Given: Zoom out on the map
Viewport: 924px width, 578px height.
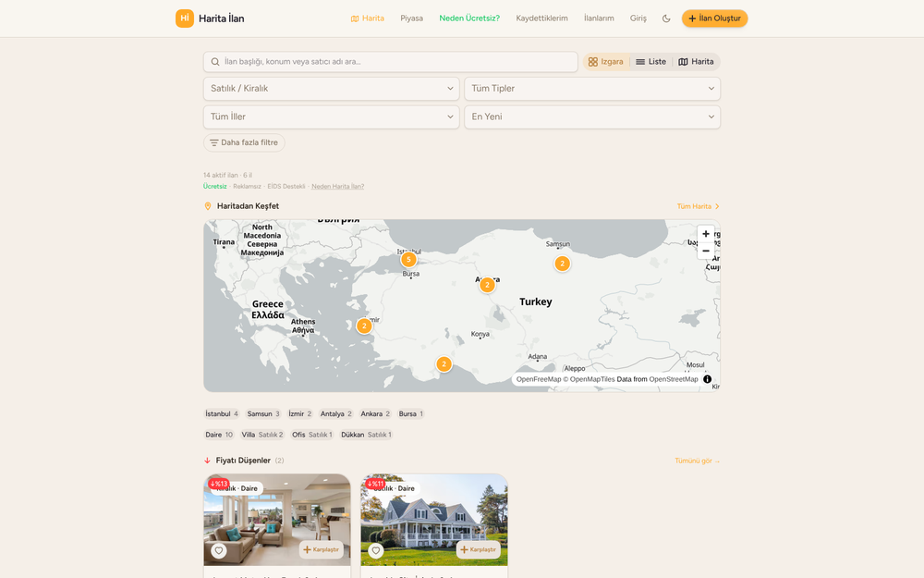Looking at the screenshot, I should [706, 251].
